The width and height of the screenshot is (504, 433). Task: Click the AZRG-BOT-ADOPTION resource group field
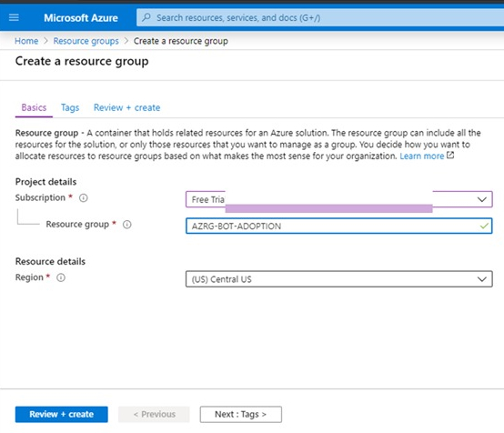pos(338,226)
